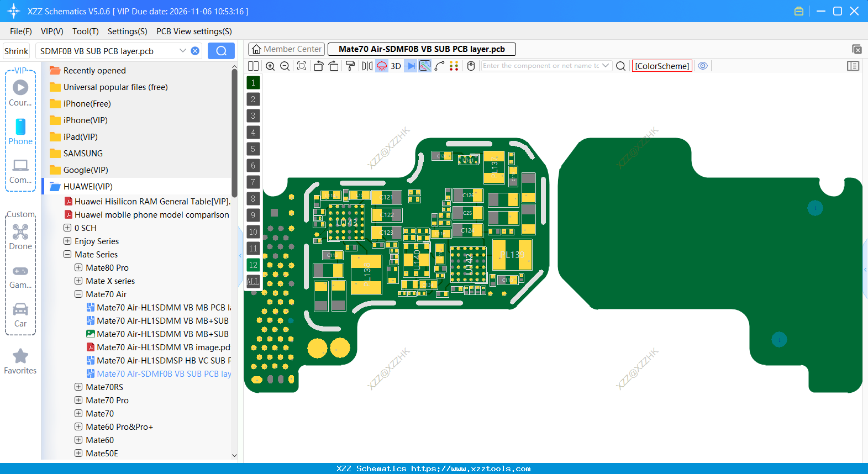Fit the PCB board to screen
The image size is (868, 474).
302,66
